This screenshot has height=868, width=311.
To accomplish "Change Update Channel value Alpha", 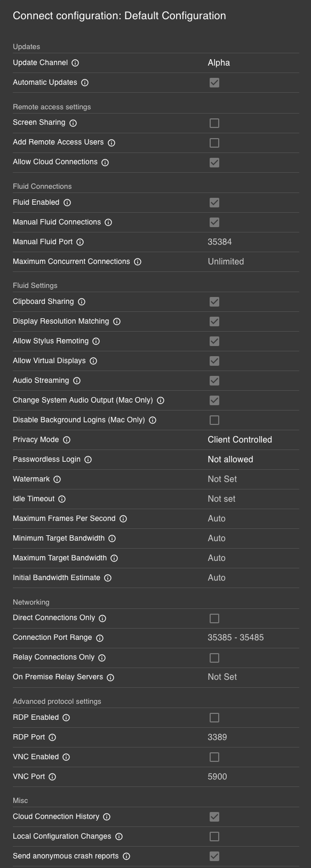I will coord(219,63).
